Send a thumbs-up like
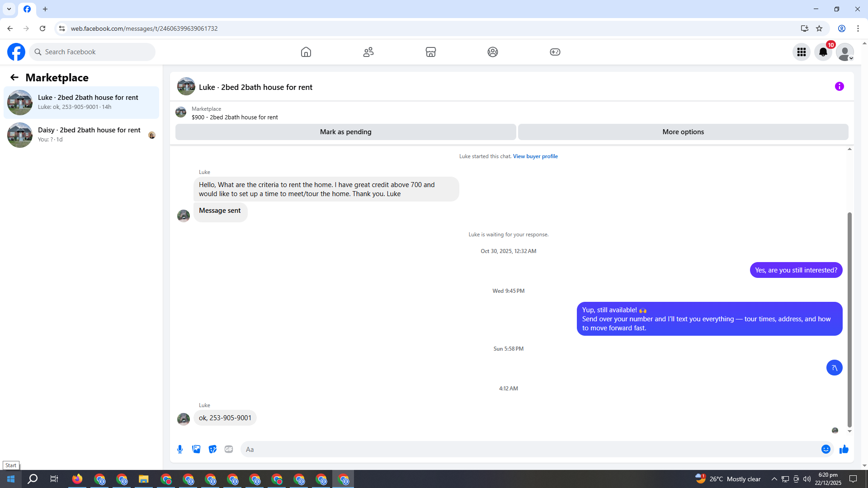 point(844,449)
